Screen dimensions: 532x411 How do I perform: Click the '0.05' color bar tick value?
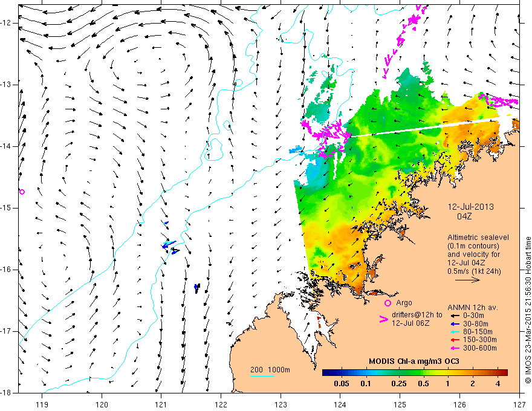[x=342, y=384]
